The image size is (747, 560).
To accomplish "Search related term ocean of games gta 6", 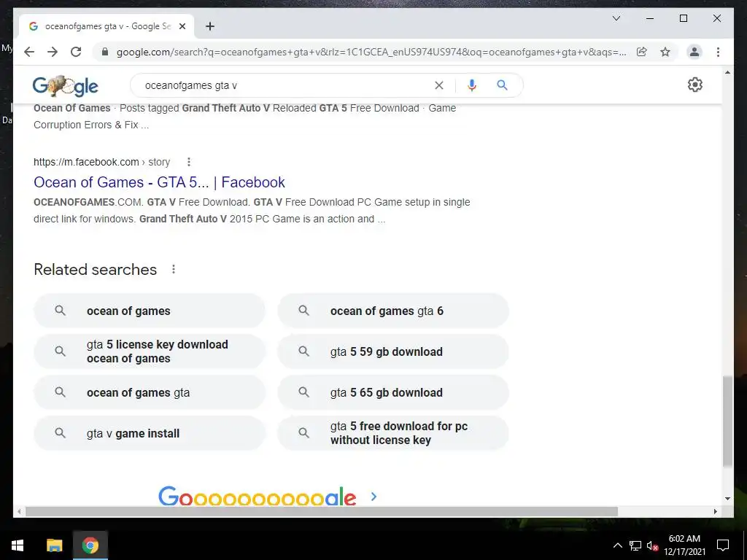I will pos(393,311).
